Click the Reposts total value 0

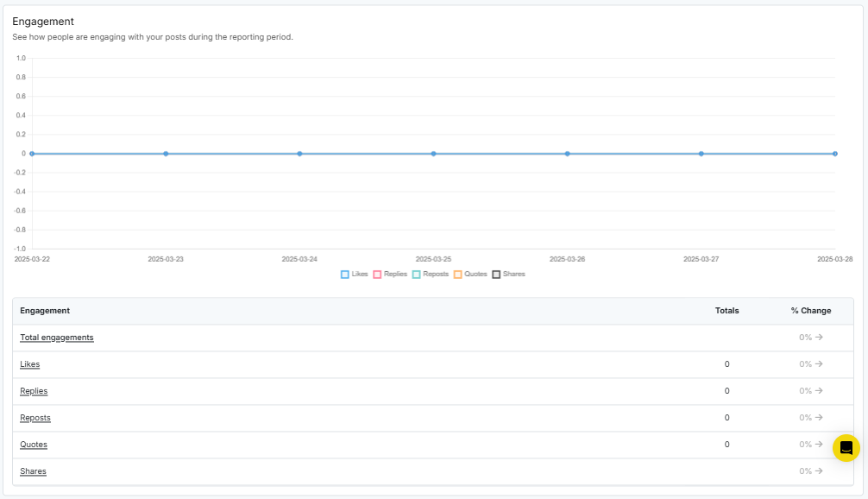point(726,418)
